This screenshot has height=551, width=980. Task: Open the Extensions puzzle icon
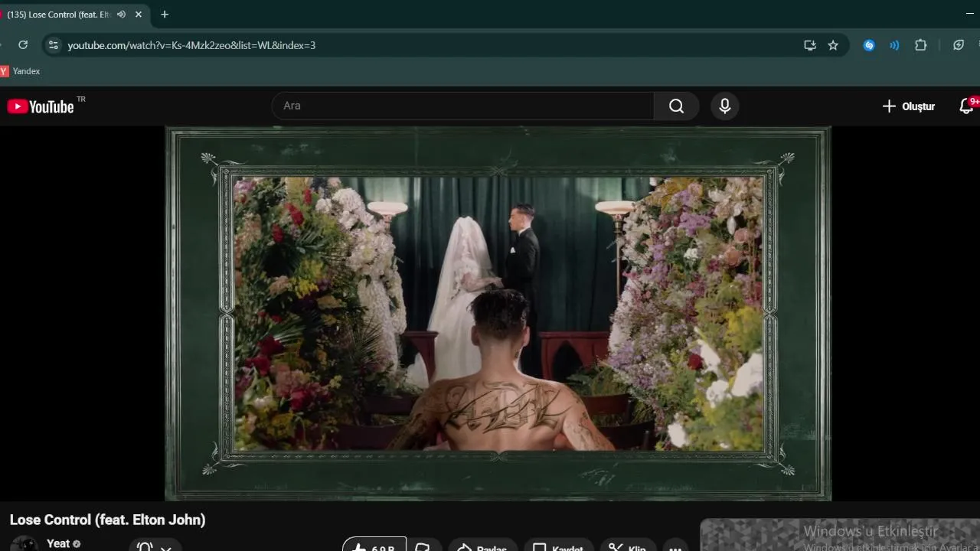[x=920, y=45]
